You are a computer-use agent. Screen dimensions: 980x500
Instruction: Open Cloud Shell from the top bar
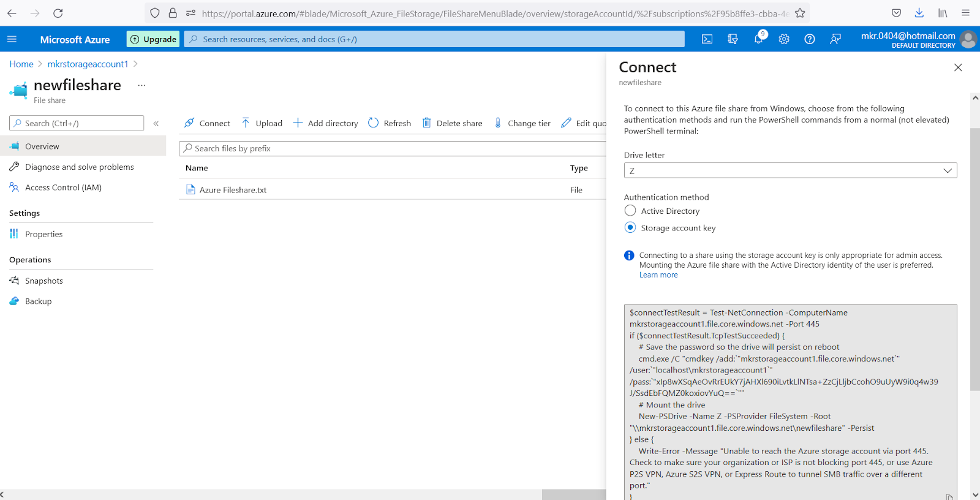707,39
